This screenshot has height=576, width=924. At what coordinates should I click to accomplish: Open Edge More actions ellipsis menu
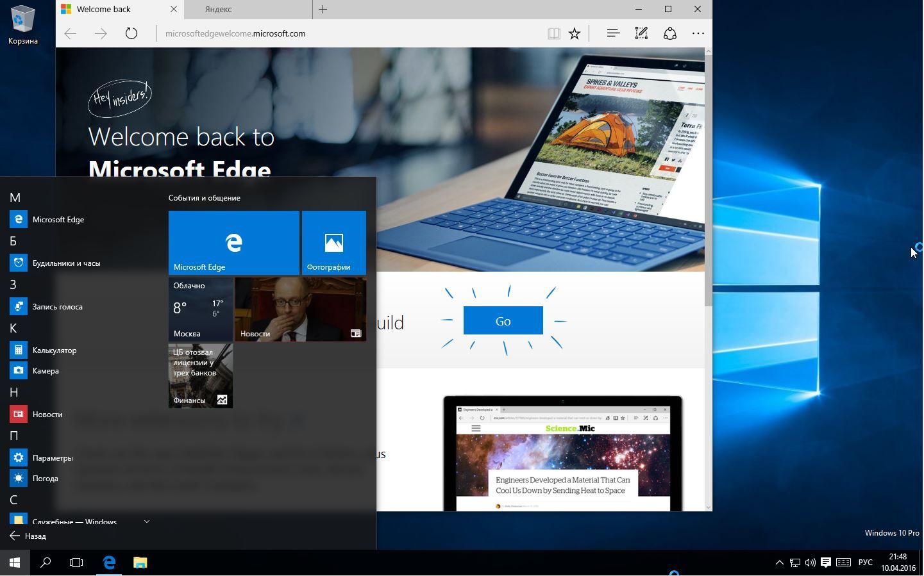(698, 33)
